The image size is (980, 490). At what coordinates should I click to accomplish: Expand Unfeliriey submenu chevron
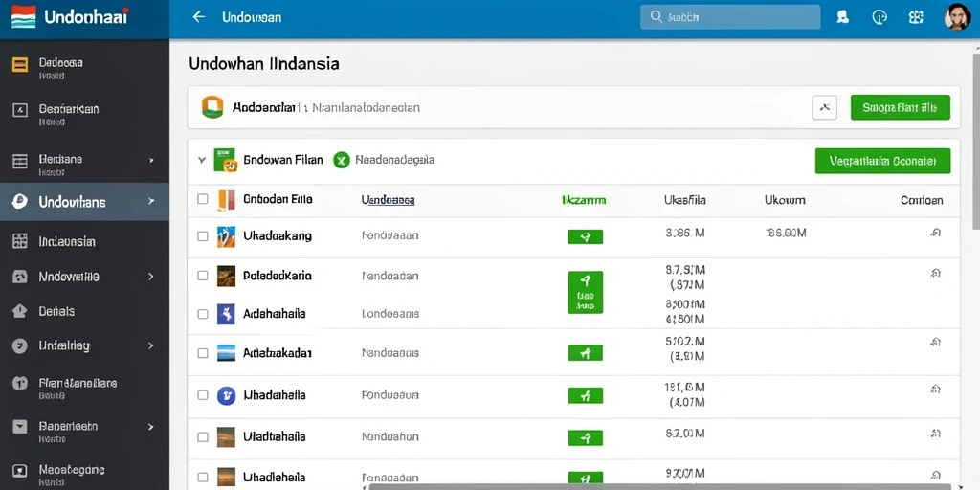[151, 345]
